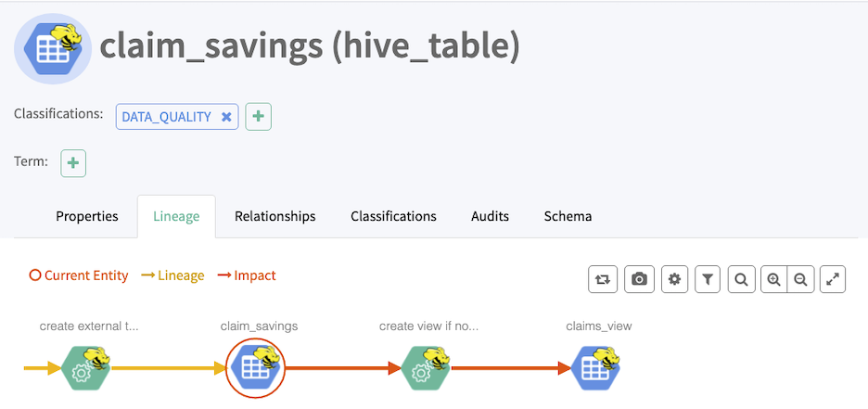Add a new classification with plus button
The height and width of the screenshot is (409, 868).
pos(258,117)
